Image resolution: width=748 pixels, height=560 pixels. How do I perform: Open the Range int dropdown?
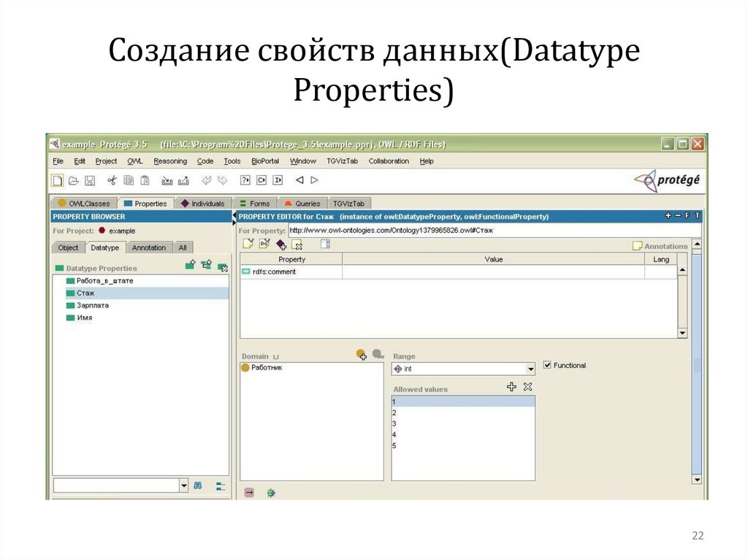[530, 369]
